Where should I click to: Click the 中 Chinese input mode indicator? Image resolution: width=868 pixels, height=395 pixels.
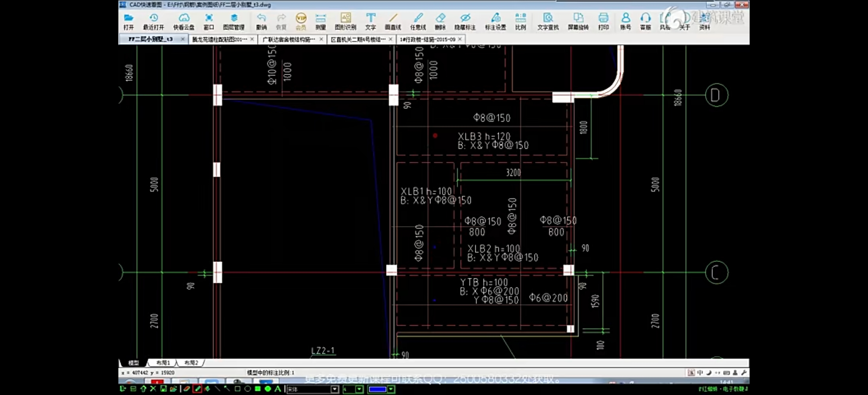(700, 373)
